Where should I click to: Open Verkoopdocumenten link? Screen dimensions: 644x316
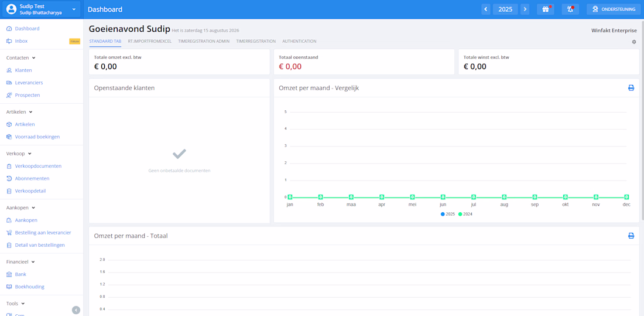(x=38, y=166)
